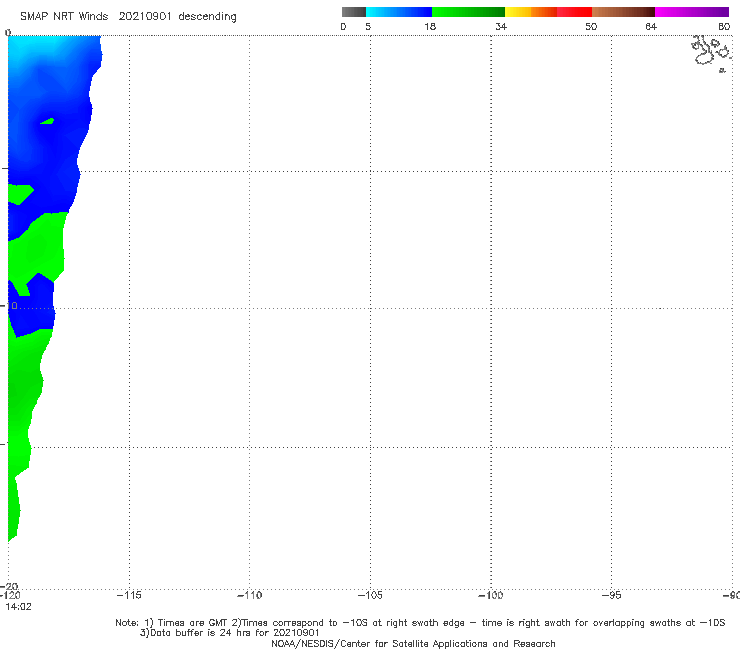This screenshot has height=650, width=740.
Task: Click longitude label -105
Action: [x=370, y=595]
